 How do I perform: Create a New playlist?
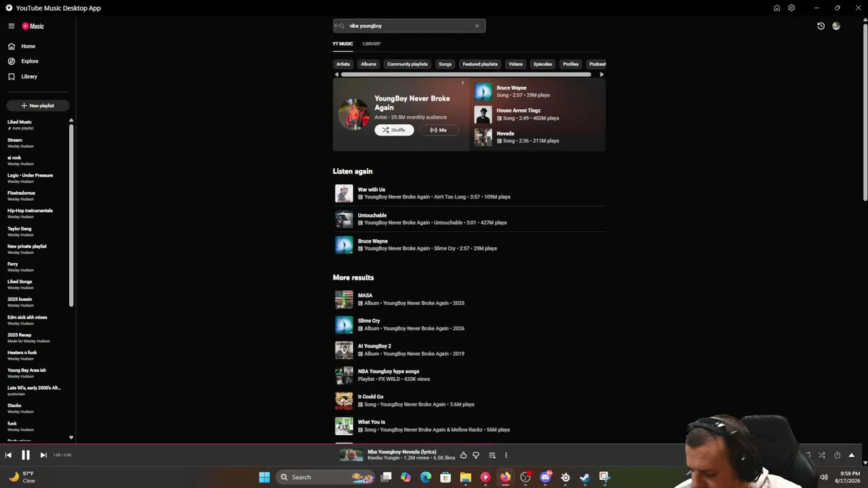pos(37,106)
